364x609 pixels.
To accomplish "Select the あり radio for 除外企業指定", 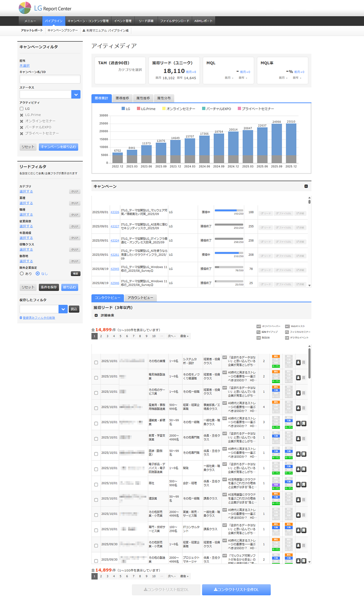I will 22,274.
